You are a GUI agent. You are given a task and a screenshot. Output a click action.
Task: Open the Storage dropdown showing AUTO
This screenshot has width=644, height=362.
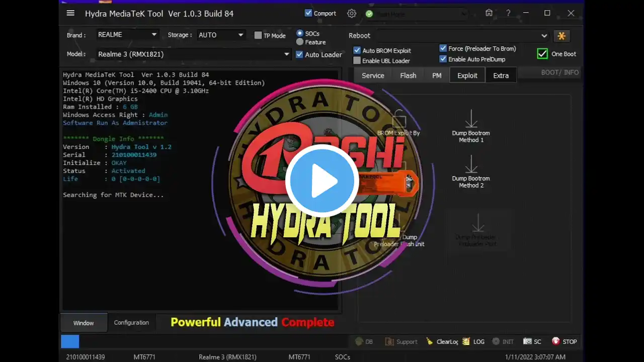(220, 35)
